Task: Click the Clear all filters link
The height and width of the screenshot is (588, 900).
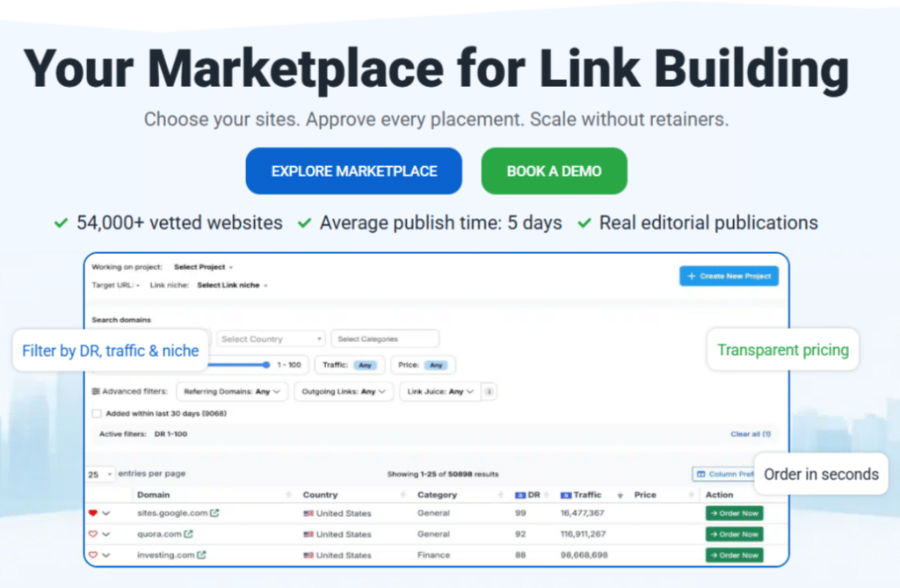Action: [x=751, y=433]
